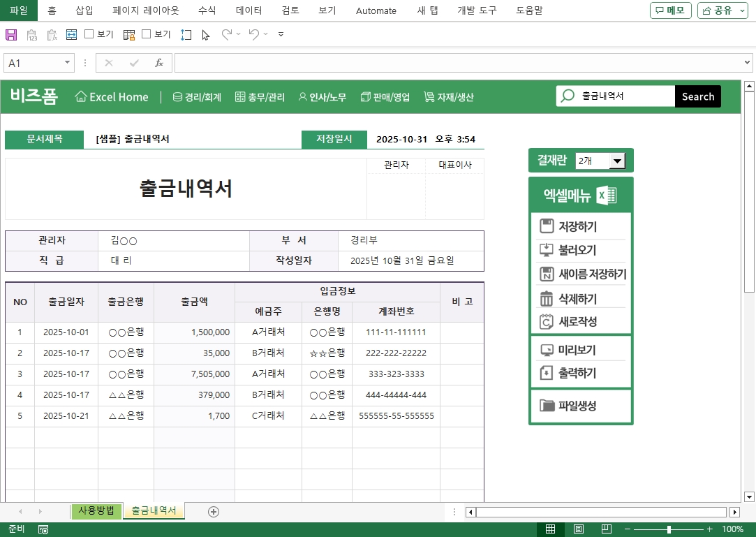The width and height of the screenshot is (756, 537).
Task: Toggle the first 보기 checkbox in toolbar
Action: click(89, 34)
